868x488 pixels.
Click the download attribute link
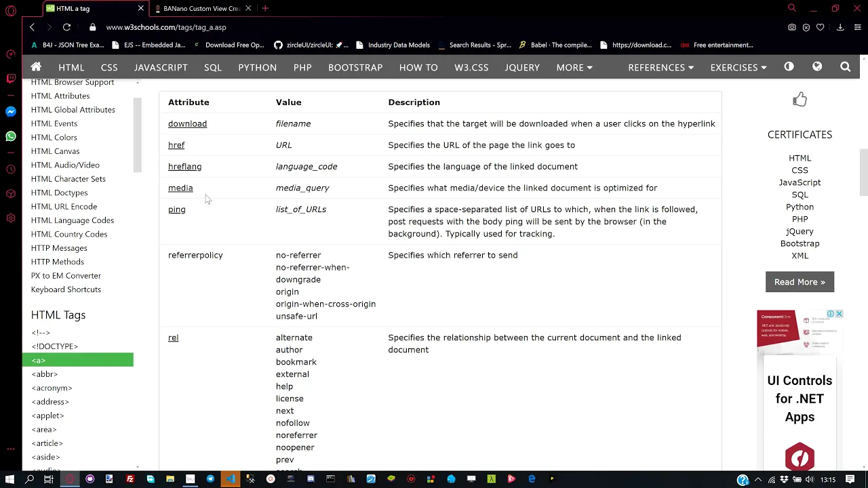coord(187,123)
